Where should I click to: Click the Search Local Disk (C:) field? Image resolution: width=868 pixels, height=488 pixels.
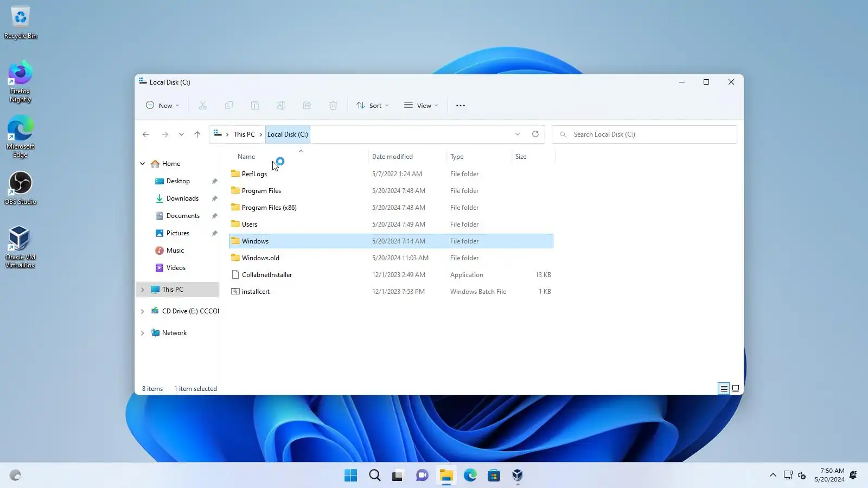644,134
